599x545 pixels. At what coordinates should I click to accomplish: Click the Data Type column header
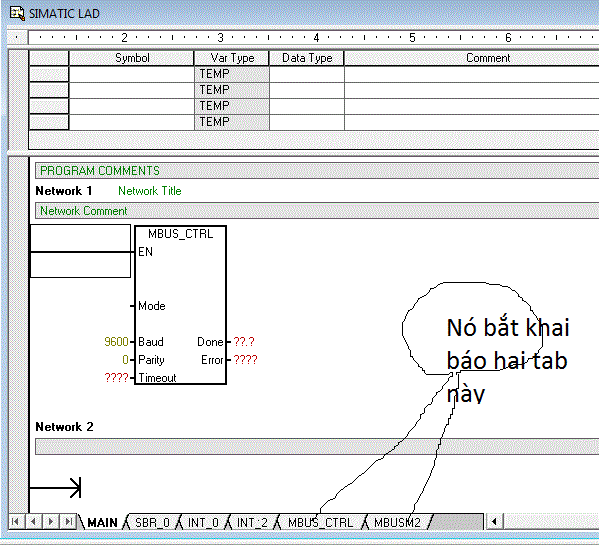tap(307, 58)
